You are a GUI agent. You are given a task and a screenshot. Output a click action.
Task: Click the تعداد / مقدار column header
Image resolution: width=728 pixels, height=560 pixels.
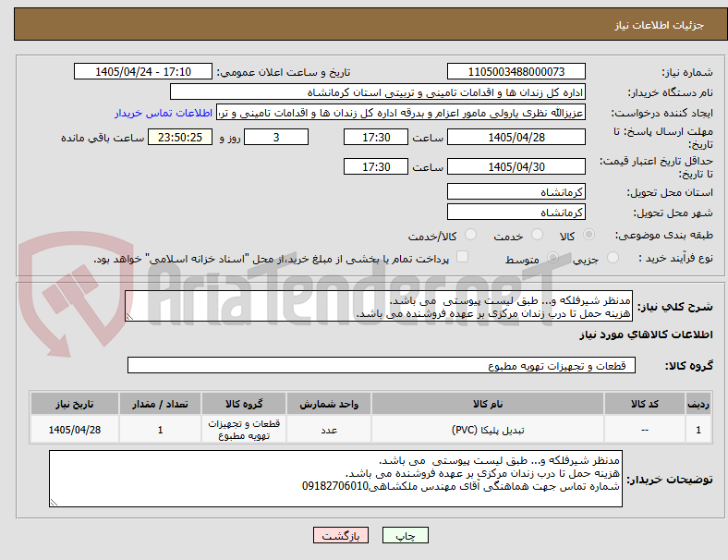click(160, 404)
